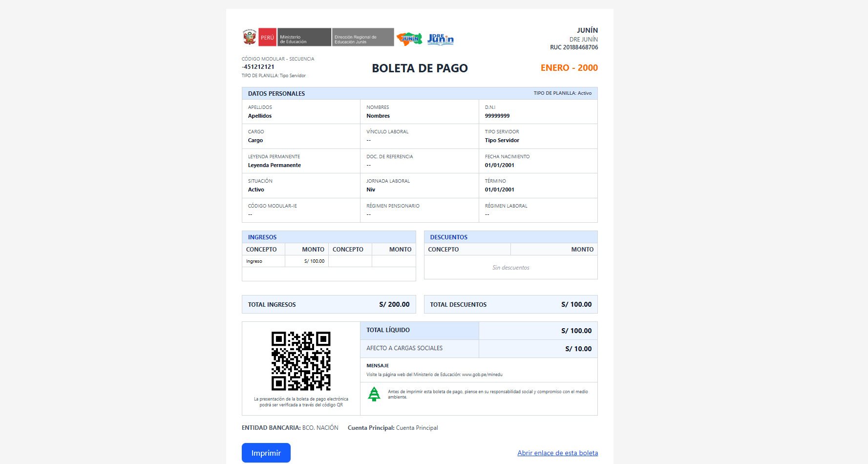
Task: Click the green tree environmental icon
Action: point(374,394)
